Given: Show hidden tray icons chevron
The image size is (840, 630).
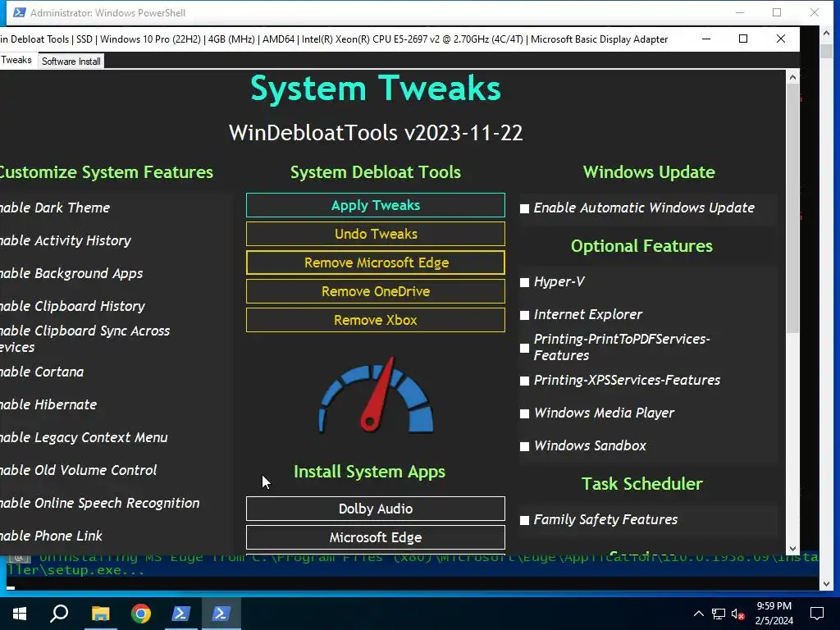Looking at the screenshot, I should (x=699, y=614).
